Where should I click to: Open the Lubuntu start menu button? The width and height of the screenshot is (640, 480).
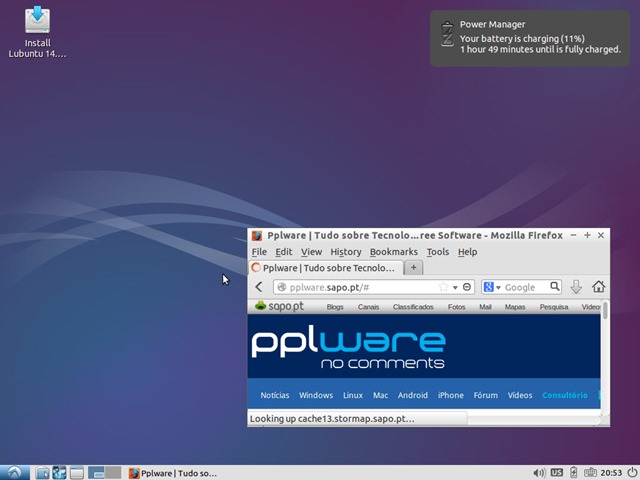(14, 473)
